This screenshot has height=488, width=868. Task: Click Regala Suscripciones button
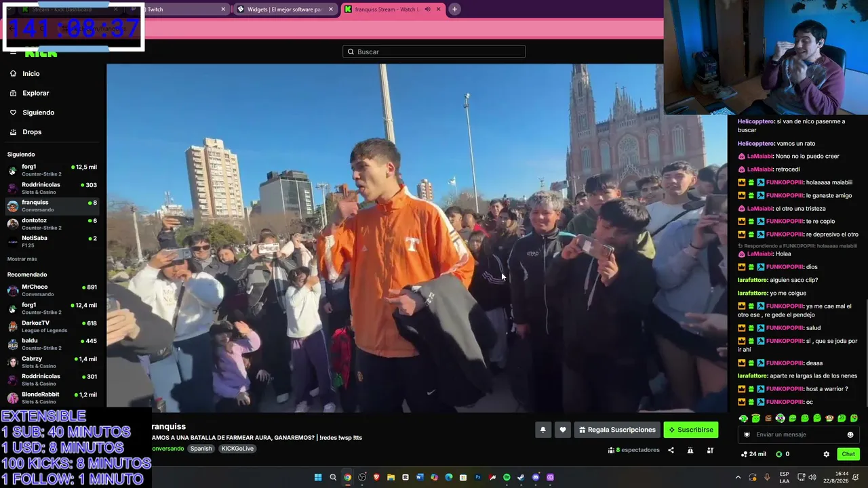tap(617, 430)
